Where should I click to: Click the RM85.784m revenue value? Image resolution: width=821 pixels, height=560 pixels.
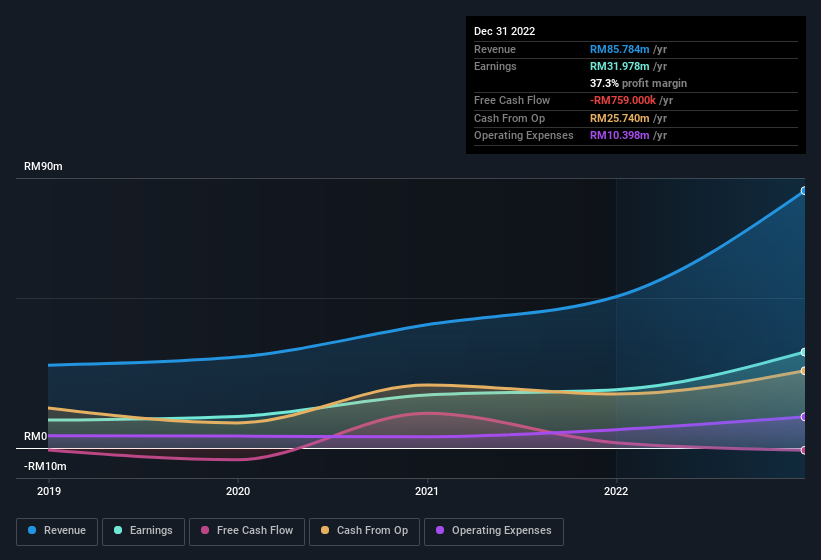coord(619,49)
